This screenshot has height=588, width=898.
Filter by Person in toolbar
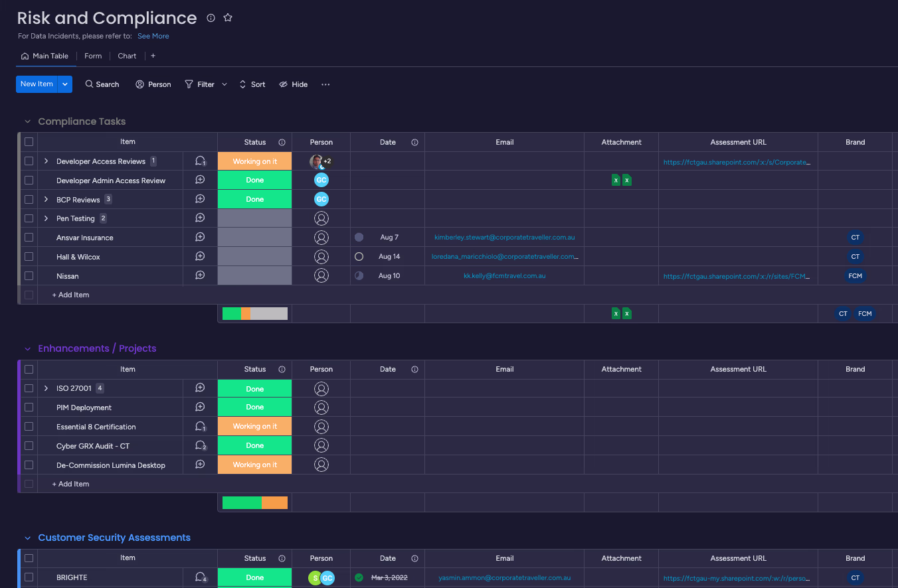(153, 84)
